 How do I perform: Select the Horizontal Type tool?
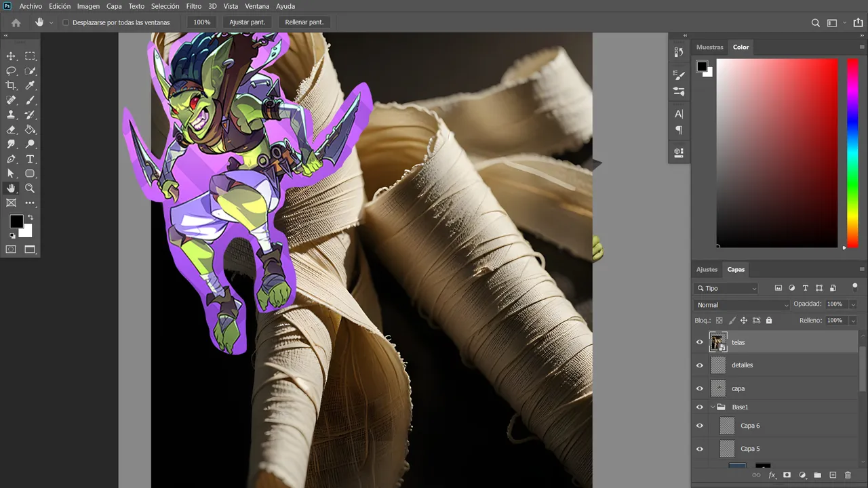[30, 159]
